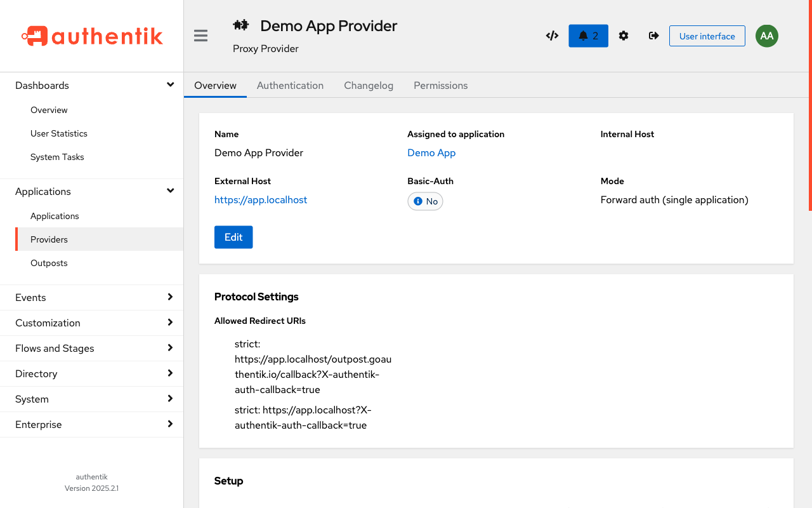Open notifications bell with 2 alerts
Viewport: 812px width, 508px height.
click(588, 36)
